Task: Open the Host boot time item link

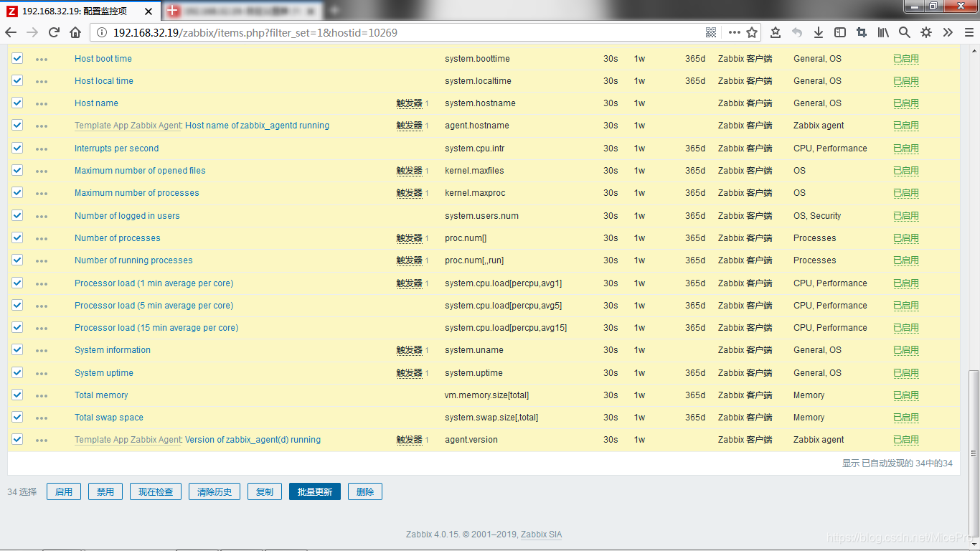Action: (x=103, y=58)
